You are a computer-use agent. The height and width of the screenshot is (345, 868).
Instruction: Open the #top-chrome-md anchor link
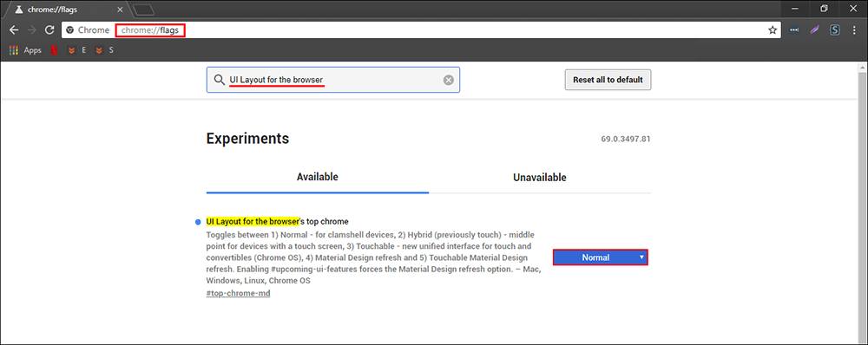[238, 293]
